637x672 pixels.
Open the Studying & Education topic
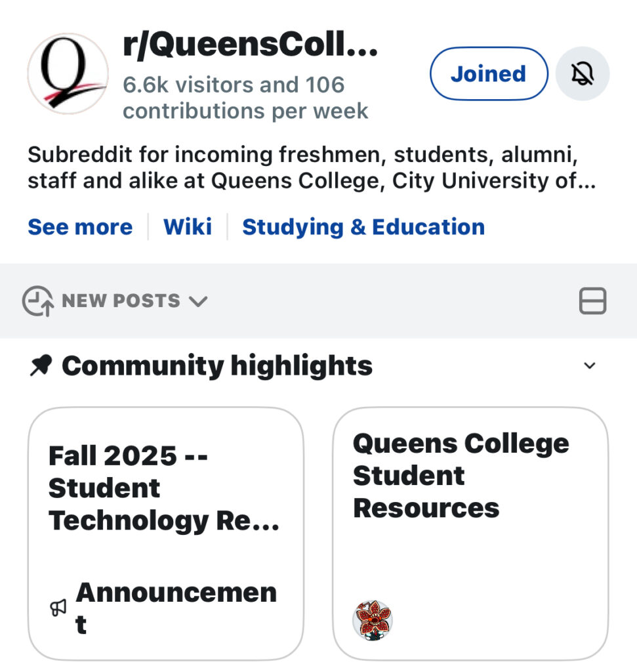coord(363,227)
